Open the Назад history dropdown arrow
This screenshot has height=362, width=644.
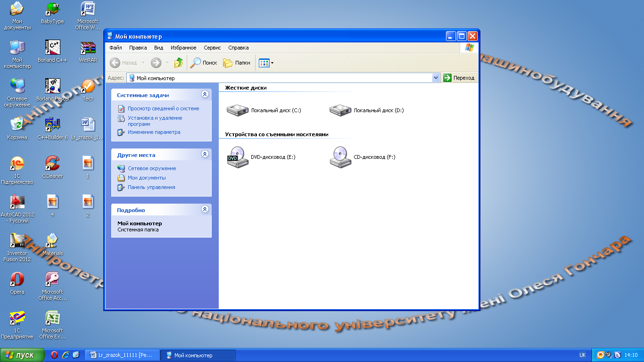pos(143,63)
